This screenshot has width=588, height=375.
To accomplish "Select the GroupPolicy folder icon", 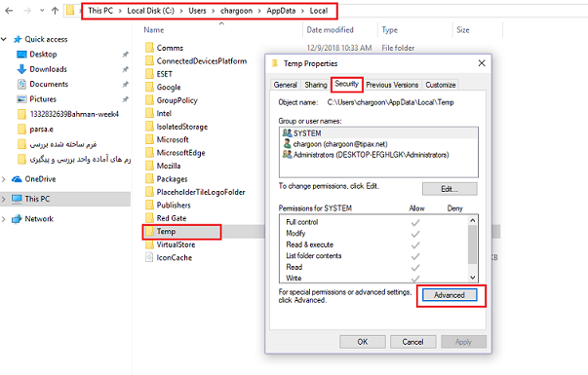I will coord(149,100).
